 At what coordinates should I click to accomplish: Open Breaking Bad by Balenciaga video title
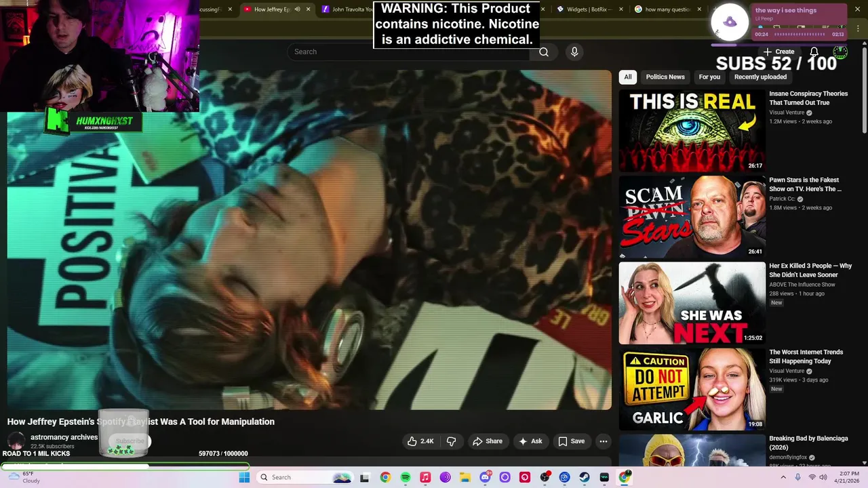pyautogui.click(x=808, y=443)
